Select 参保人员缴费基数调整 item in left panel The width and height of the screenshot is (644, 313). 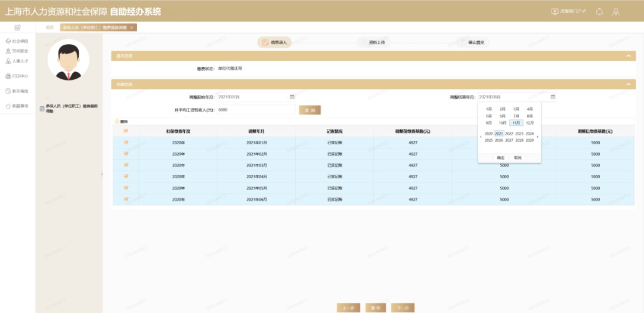click(x=69, y=109)
